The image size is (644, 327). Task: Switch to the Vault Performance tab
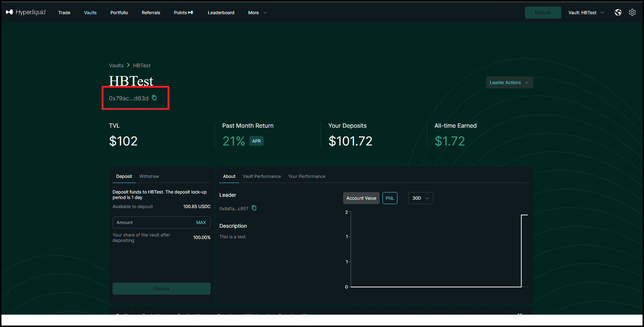point(262,176)
